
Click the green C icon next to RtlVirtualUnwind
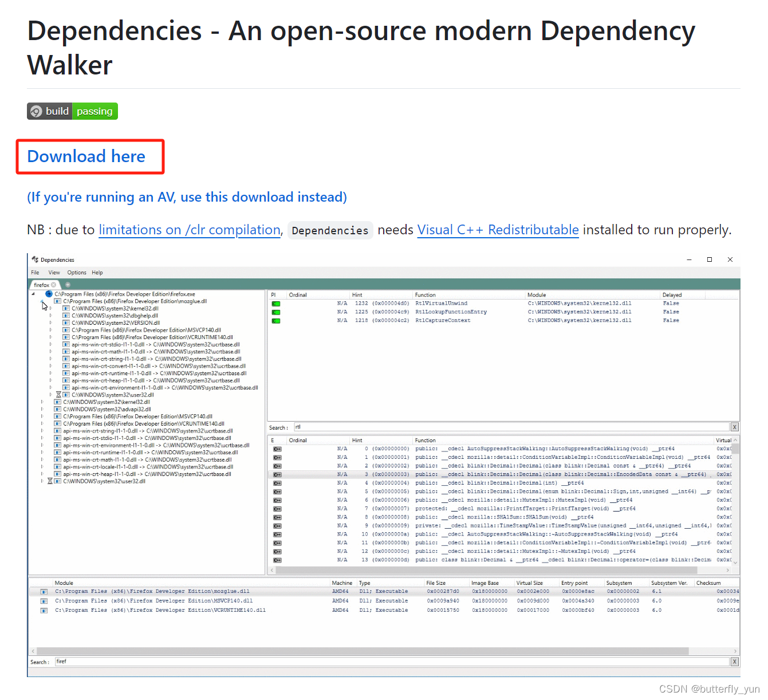(276, 303)
